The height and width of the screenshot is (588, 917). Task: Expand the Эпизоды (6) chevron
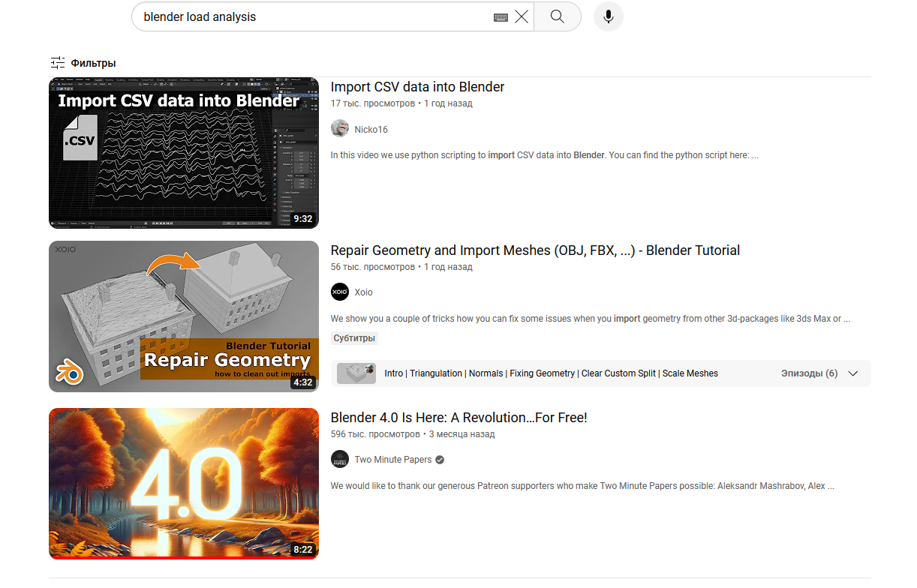(852, 373)
